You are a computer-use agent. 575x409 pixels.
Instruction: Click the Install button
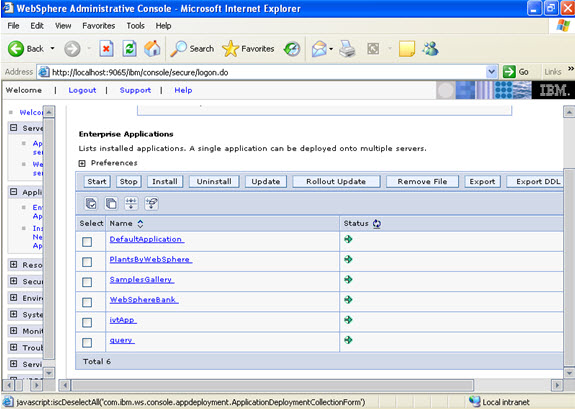165,182
